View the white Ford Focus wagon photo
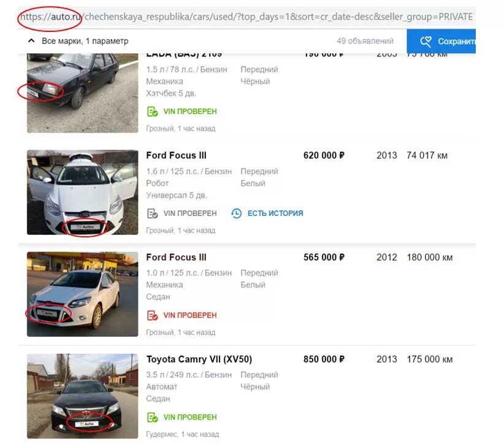This screenshot has height=446, width=504. click(x=83, y=192)
